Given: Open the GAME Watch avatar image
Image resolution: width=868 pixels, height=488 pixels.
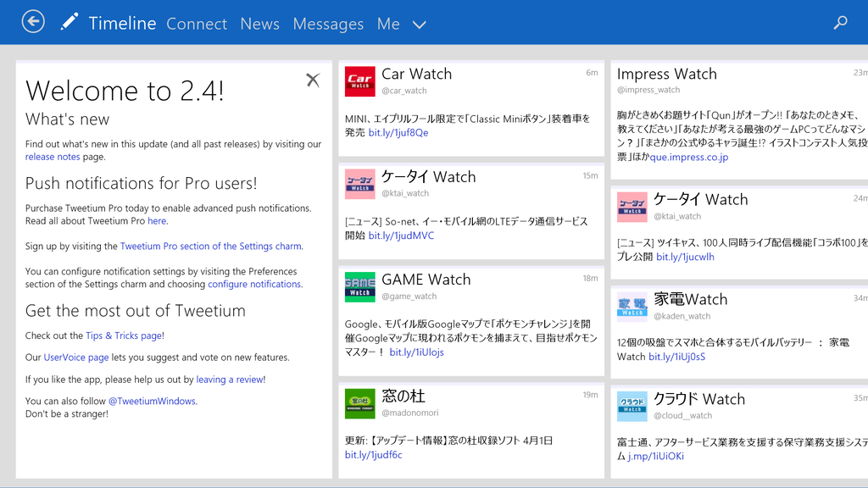Looking at the screenshot, I should coord(359,287).
